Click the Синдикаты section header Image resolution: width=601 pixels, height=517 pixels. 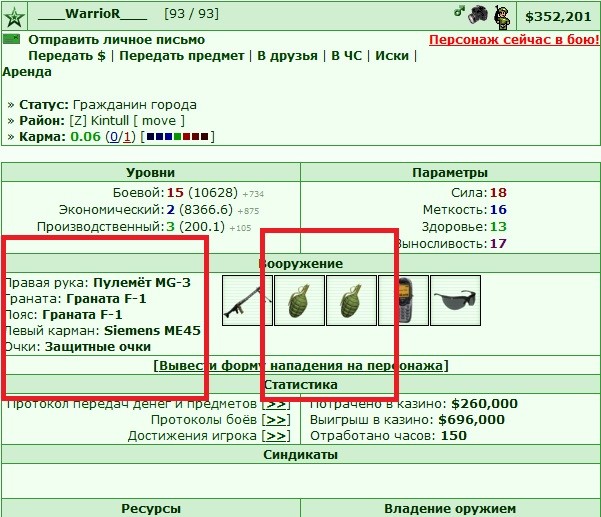(x=300, y=455)
